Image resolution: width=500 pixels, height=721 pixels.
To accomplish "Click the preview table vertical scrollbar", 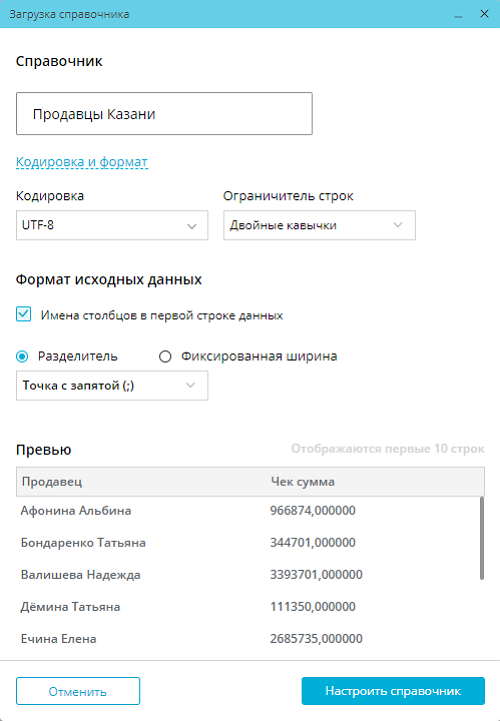I will tap(482, 538).
